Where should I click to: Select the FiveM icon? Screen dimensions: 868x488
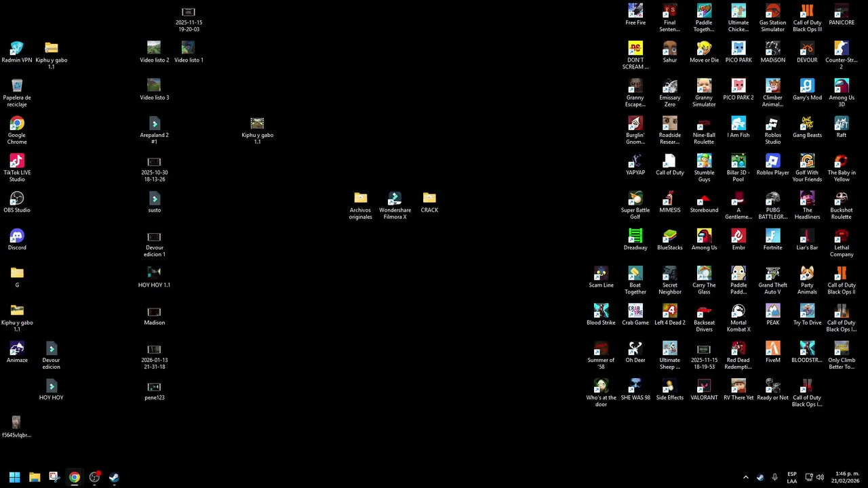click(x=772, y=352)
